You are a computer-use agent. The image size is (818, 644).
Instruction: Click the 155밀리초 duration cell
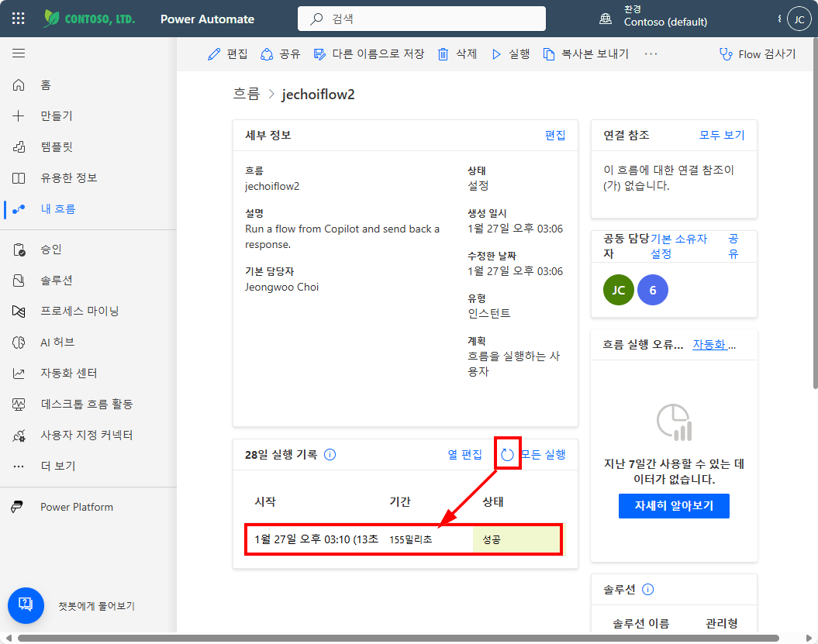pos(411,539)
